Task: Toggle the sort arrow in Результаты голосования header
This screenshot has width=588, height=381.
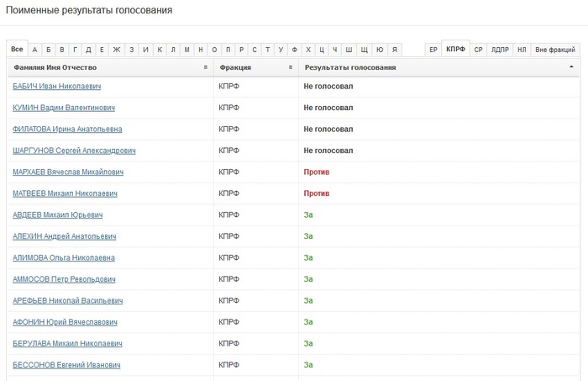Action: (571, 66)
